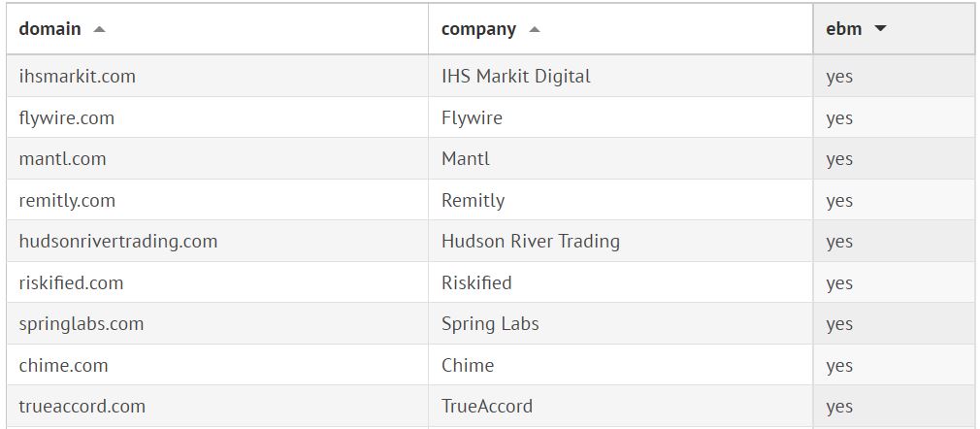Sort ascending by domain arrow icon
This screenshot has height=429, width=980.
99,29
